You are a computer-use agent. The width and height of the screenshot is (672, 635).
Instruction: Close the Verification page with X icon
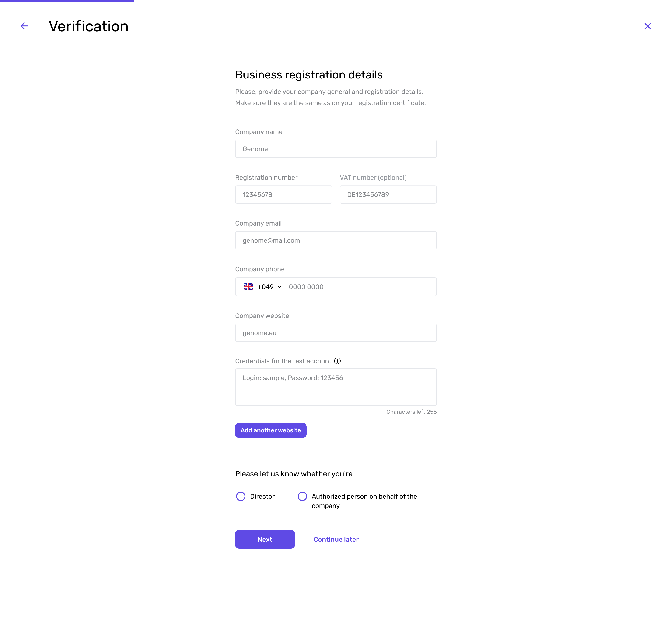tap(647, 26)
